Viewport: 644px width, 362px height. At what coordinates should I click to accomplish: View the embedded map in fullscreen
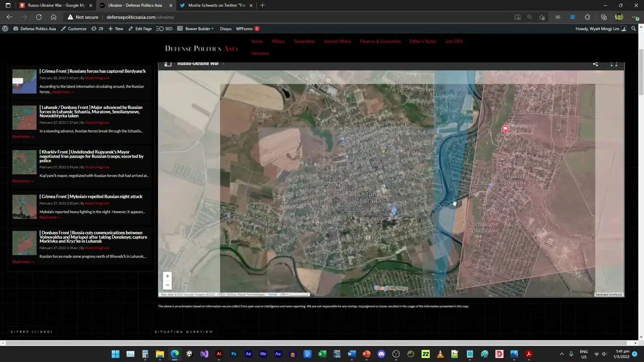click(614, 64)
